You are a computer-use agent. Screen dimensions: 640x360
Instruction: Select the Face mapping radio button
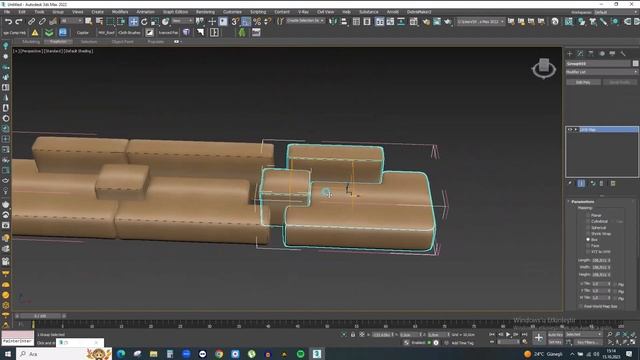(x=588, y=246)
